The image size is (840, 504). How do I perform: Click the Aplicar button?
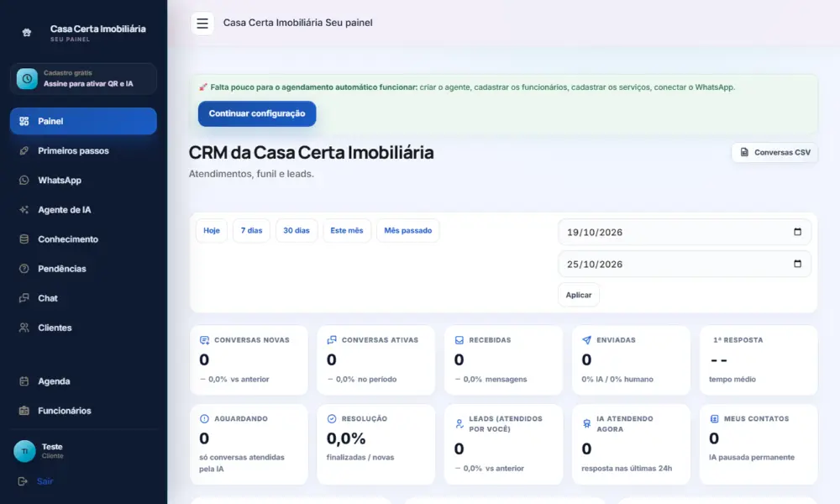579,295
